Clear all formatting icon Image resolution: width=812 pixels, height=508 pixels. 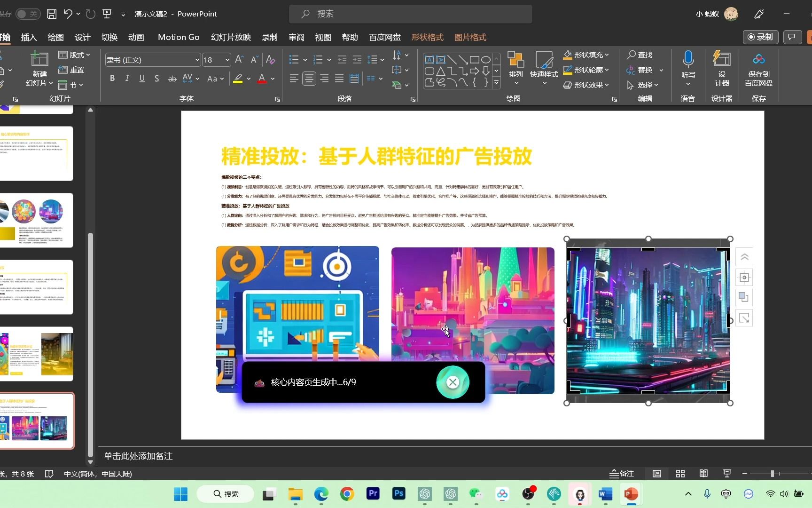pos(270,59)
